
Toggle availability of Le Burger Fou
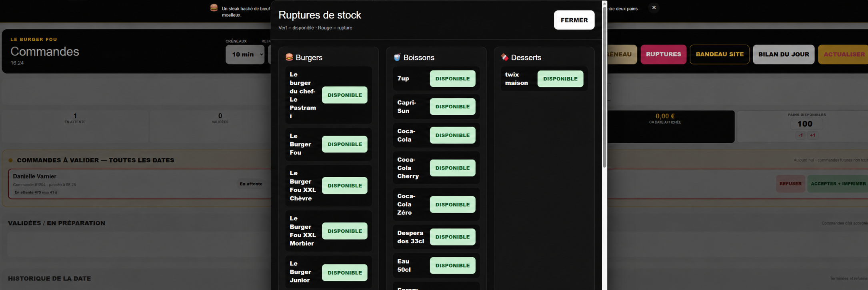click(x=344, y=144)
